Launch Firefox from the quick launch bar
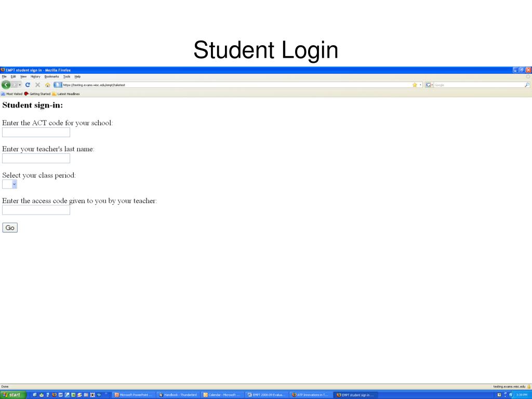The width and height of the screenshot is (532, 399). point(54,395)
